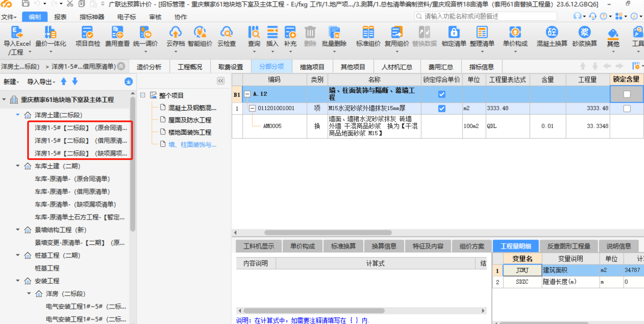644x324 pixels.
Task: Click round blue download icon in project panel
Action: (x=129, y=82)
